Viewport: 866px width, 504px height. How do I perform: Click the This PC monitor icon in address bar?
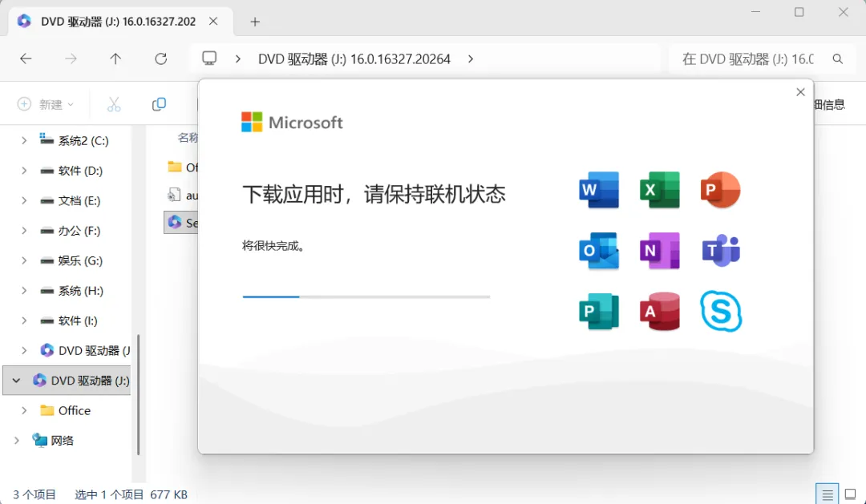209,58
